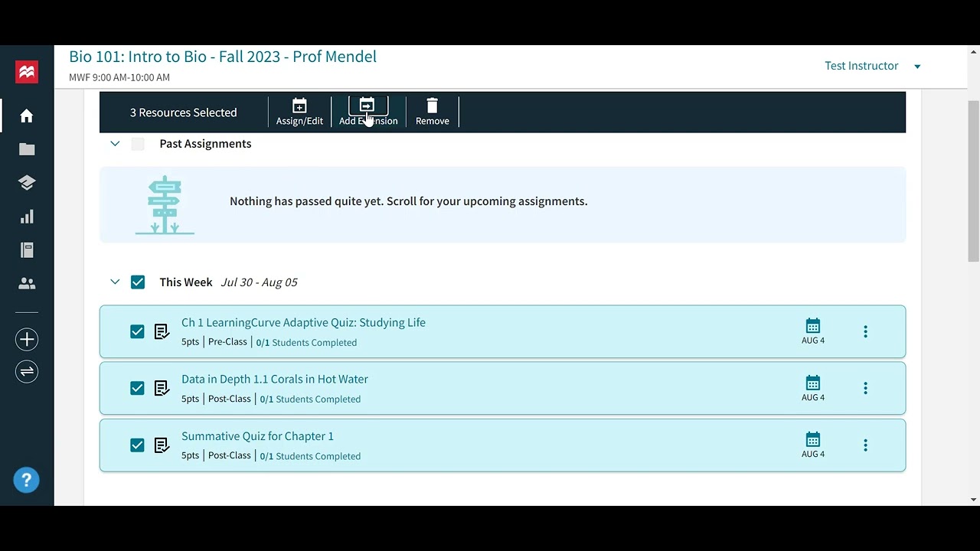This screenshot has width=980, height=551.
Task: Open the bar chart gradebook icon
Action: [27, 217]
